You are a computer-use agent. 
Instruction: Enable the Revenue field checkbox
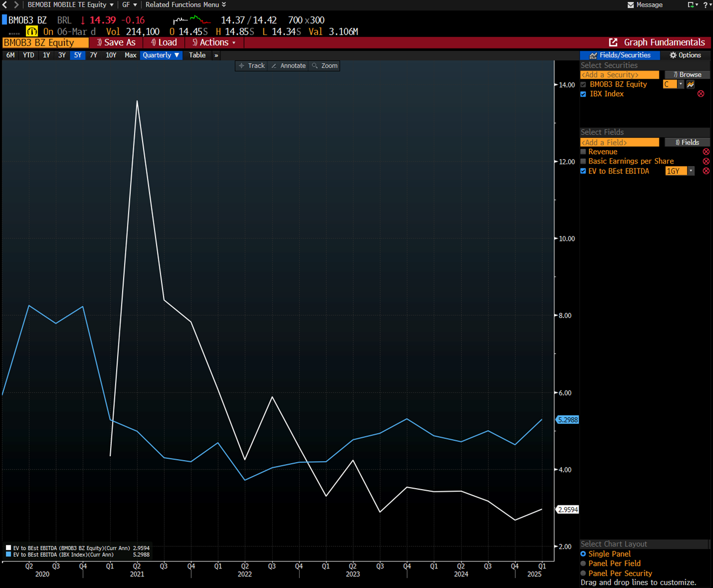click(x=583, y=152)
